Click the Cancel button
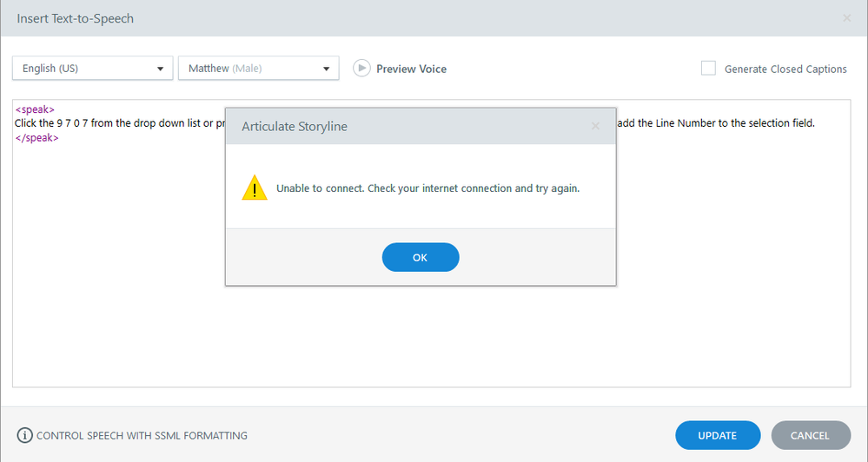The image size is (868, 462). pyautogui.click(x=811, y=435)
